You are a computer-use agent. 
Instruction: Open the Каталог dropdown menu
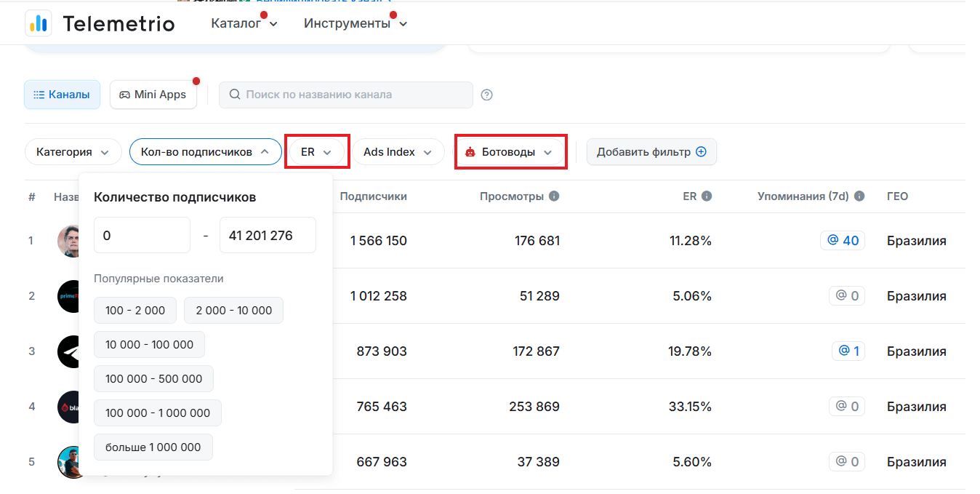(244, 23)
